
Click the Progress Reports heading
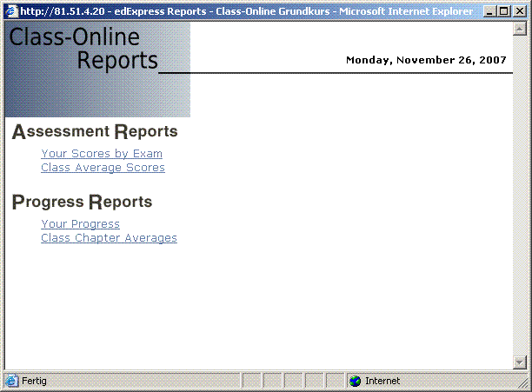coord(83,203)
